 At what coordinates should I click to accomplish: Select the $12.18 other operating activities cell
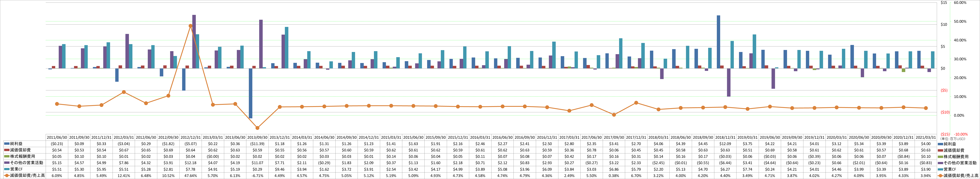pyautogui.click(x=190, y=163)
